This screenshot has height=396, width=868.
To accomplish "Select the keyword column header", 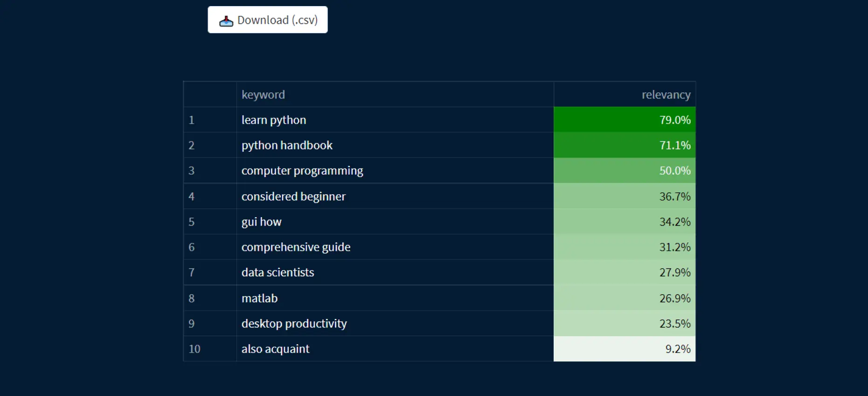I will [395, 95].
